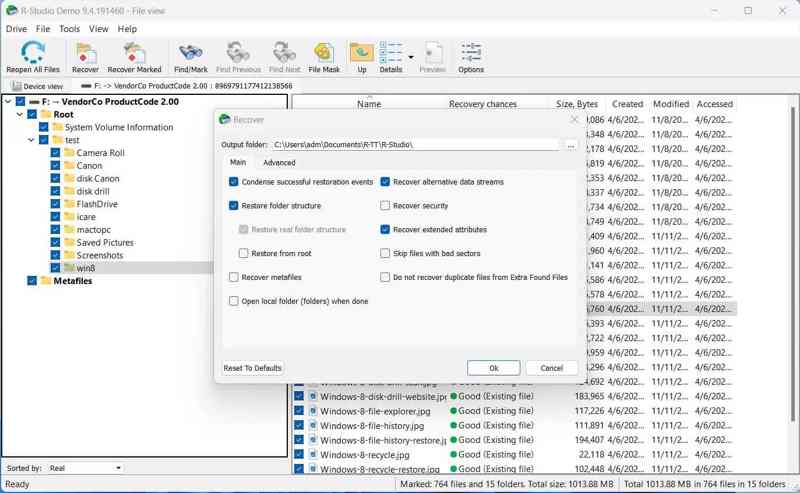This screenshot has width=800, height=493.
Task: Click the file icon of Windows-8-file-history.jpg
Action: 313,425
